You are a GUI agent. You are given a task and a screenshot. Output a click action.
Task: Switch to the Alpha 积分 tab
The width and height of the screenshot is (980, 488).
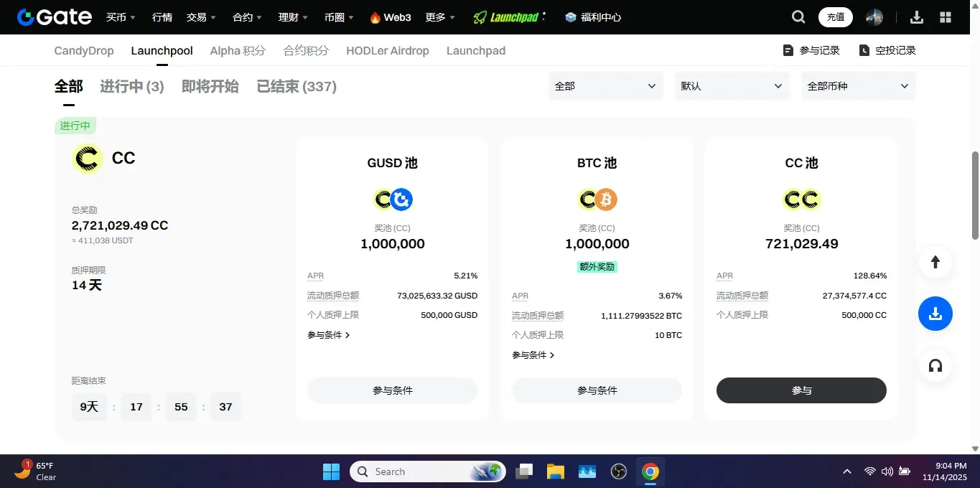[x=238, y=50]
